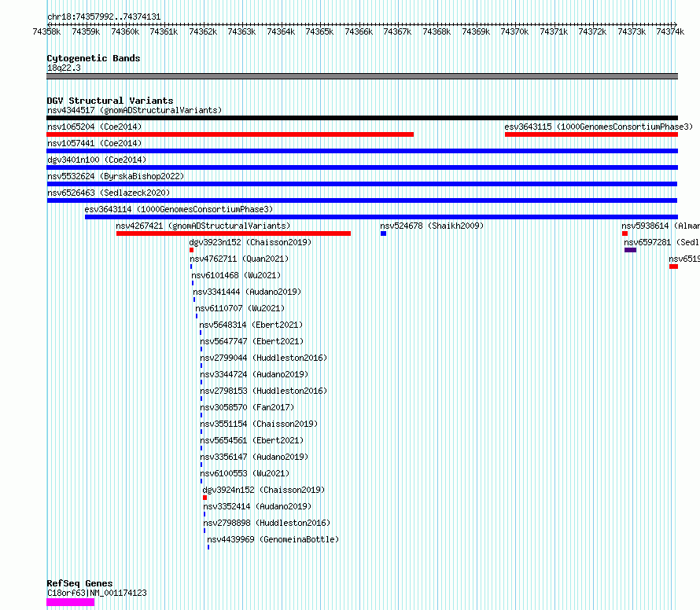Open nsv6526463 (Sedlazeck2020) label
The image size is (700, 610).
click(109, 193)
